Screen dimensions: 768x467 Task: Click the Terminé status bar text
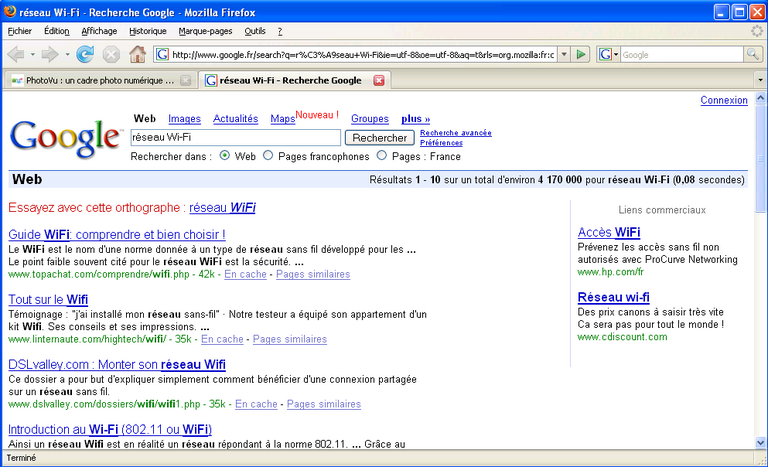[x=21, y=458]
